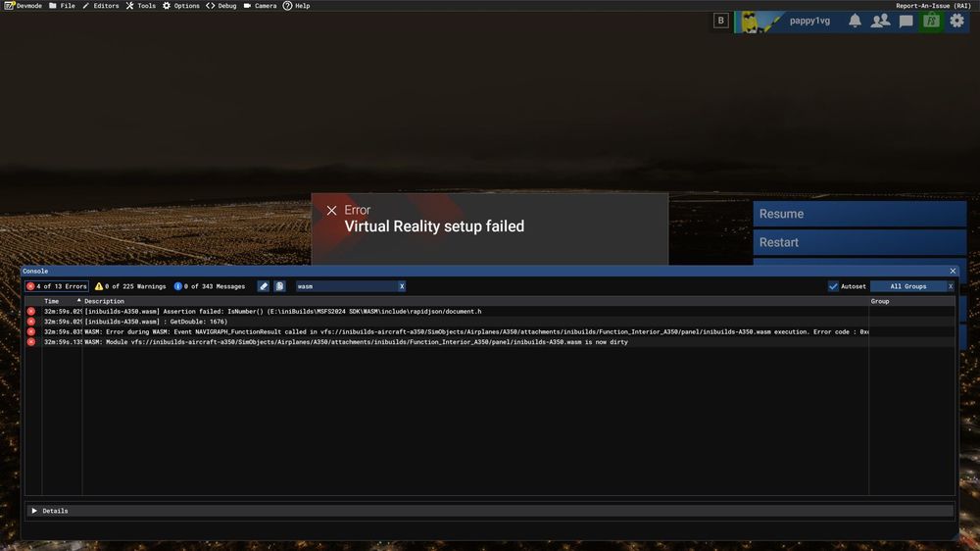Click the Restart button
This screenshot has width=980, height=551.
pyautogui.click(x=858, y=242)
